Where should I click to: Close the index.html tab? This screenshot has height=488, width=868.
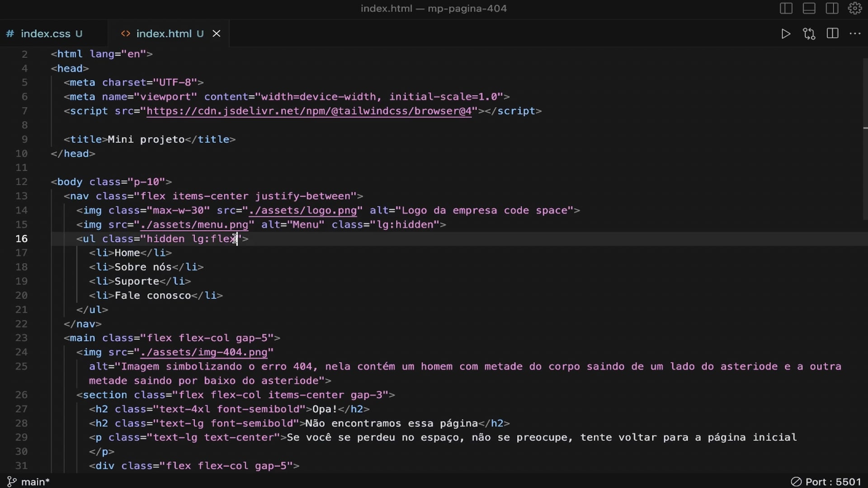coord(217,34)
